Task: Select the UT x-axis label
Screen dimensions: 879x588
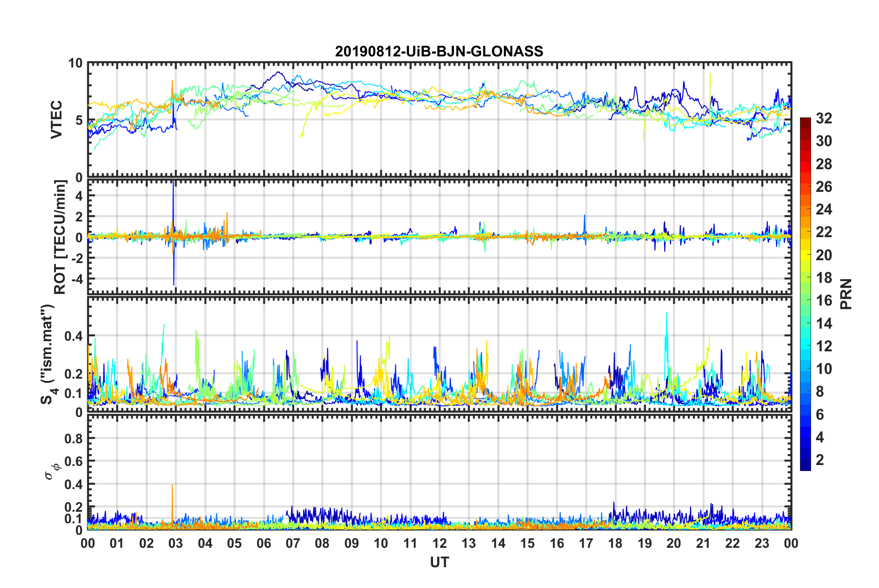Action: pos(439,562)
